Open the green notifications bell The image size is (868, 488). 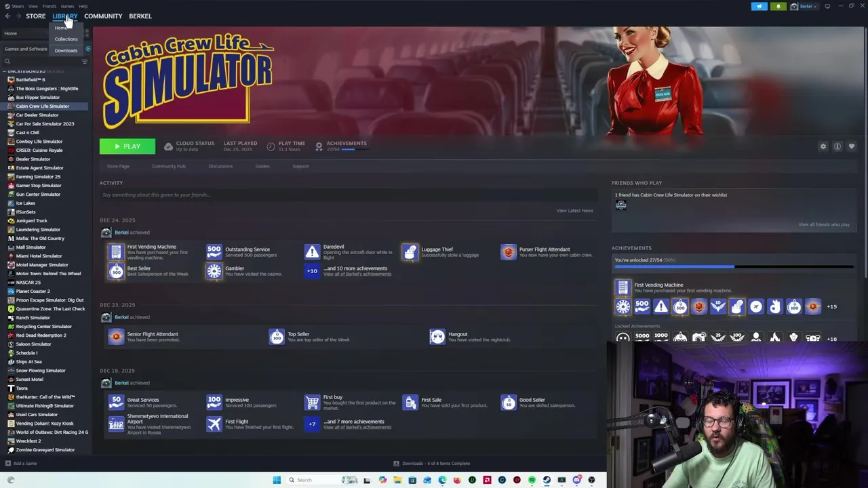[778, 6]
